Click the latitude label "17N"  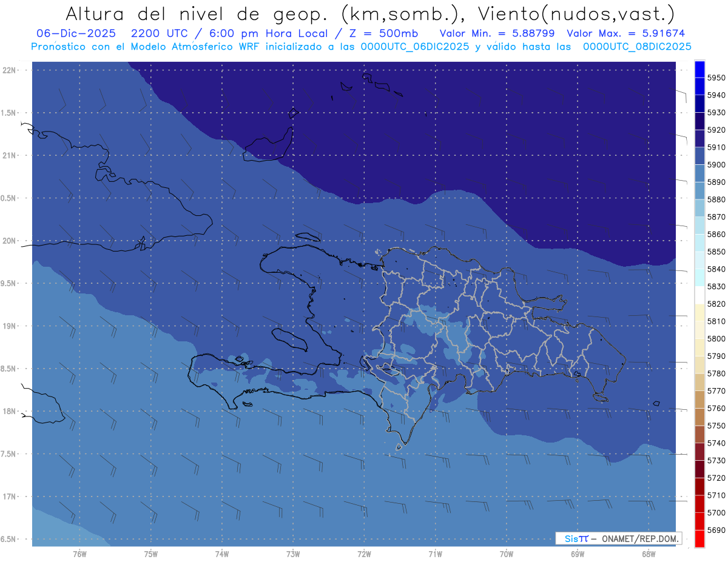pos(9,497)
